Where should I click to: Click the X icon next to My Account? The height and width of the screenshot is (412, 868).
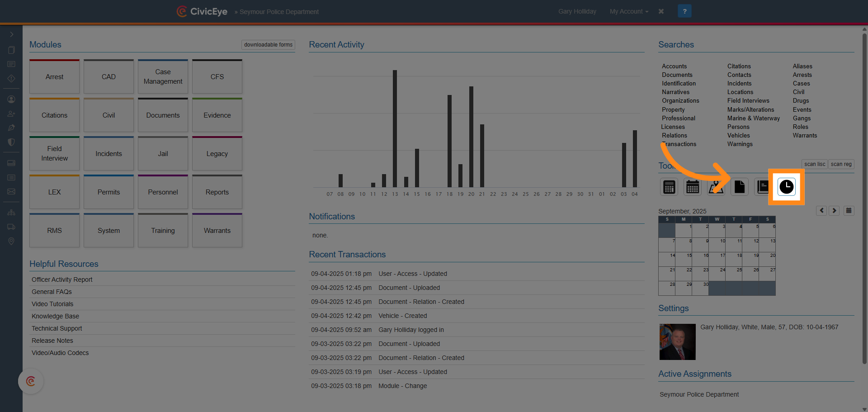(661, 11)
